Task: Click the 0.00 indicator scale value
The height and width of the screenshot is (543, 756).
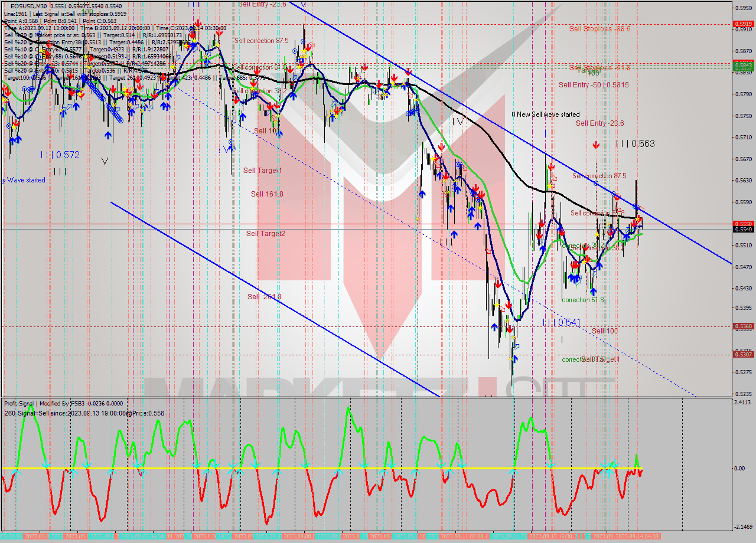Action: pyautogui.click(x=739, y=469)
